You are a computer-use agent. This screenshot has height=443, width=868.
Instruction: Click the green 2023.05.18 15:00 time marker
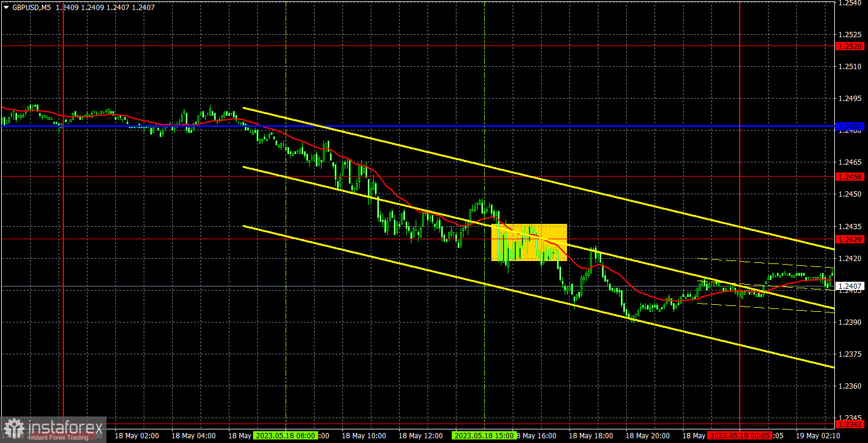(484, 436)
